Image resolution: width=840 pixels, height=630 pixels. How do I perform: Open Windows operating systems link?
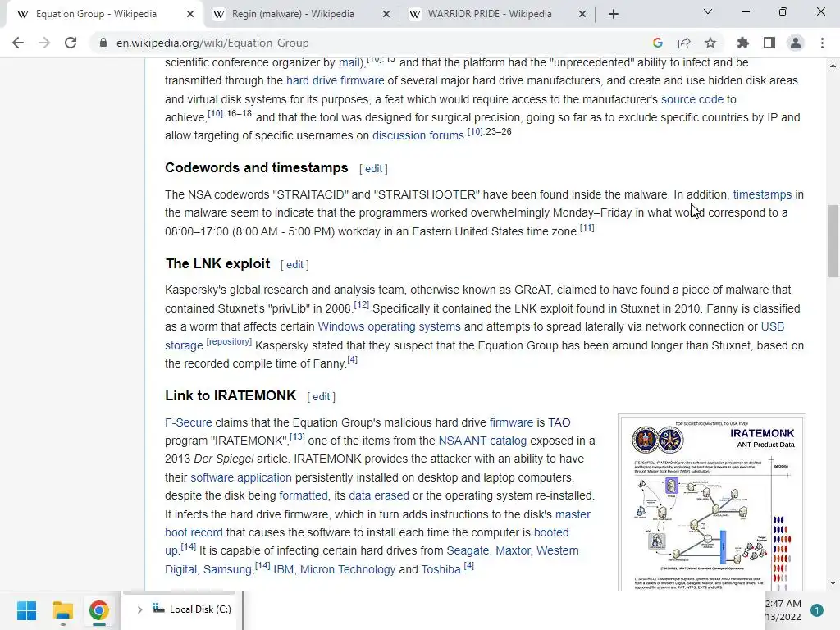(x=389, y=326)
